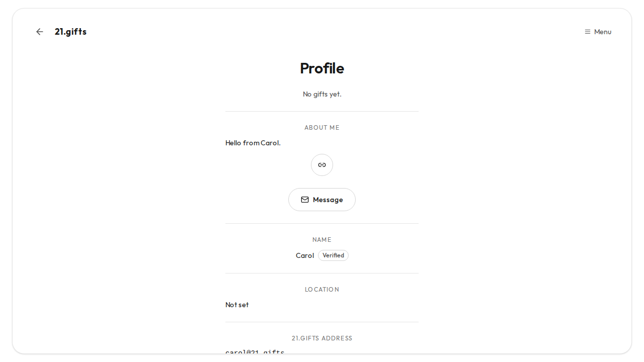Open the Menu label in the header
644x362 pixels.
[x=603, y=32]
